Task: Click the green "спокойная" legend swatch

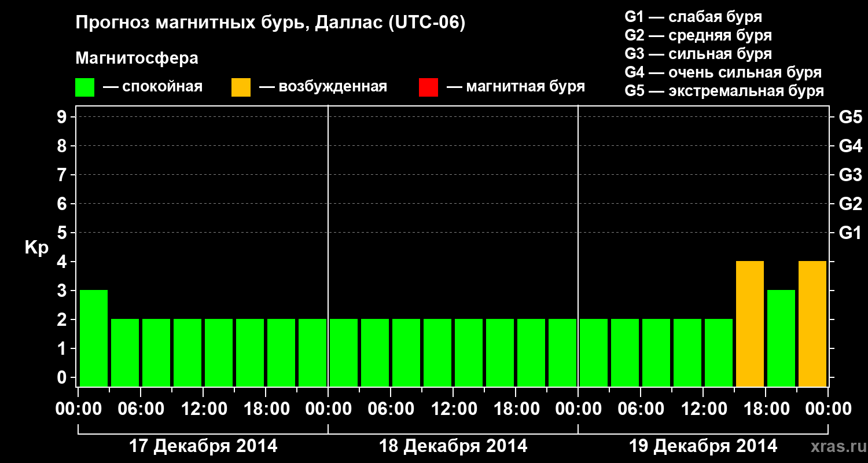Action: [x=84, y=87]
